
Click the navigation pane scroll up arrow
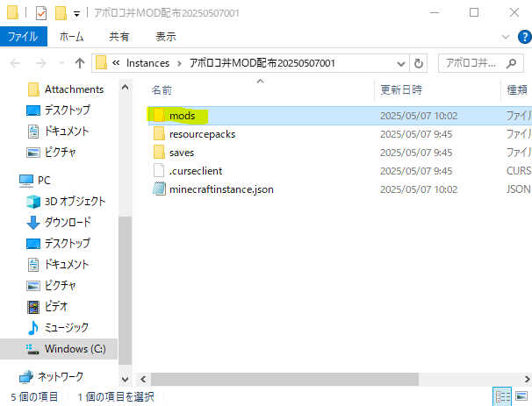pyautogui.click(x=125, y=88)
